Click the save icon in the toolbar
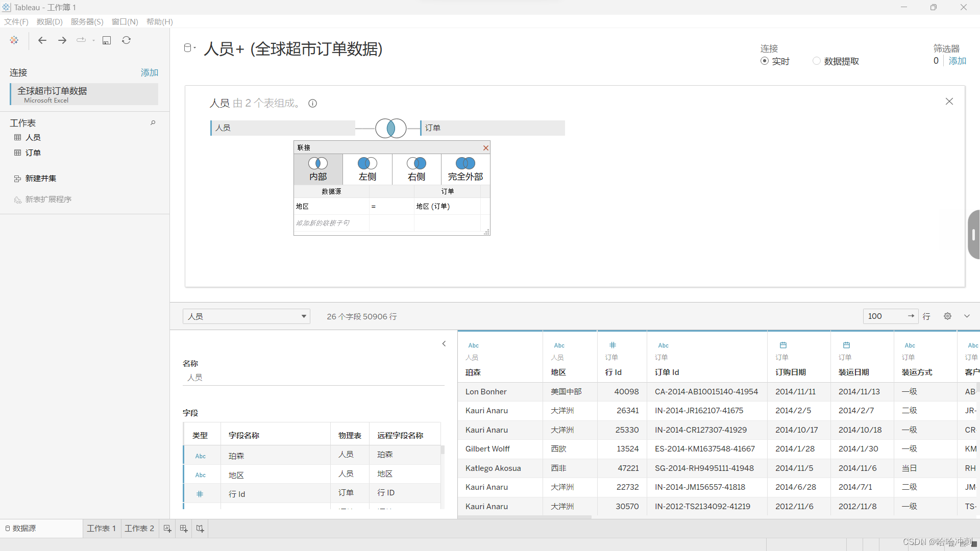The height and width of the screenshot is (551, 980). [x=107, y=40]
